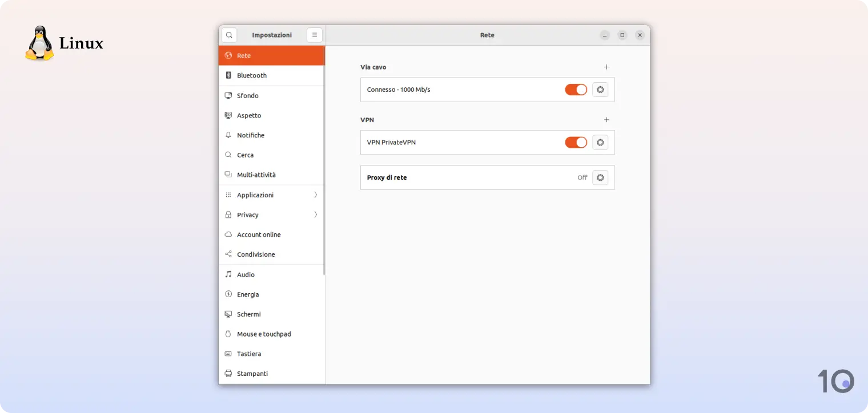This screenshot has height=413, width=868.
Task: Close the Rete settings window
Action: point(640,35)
